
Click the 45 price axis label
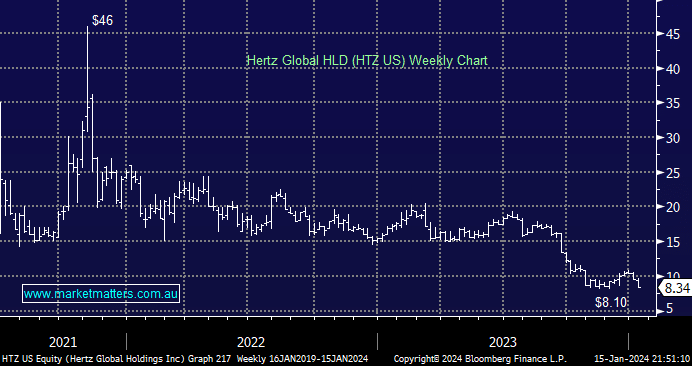[x=673, y=34]
